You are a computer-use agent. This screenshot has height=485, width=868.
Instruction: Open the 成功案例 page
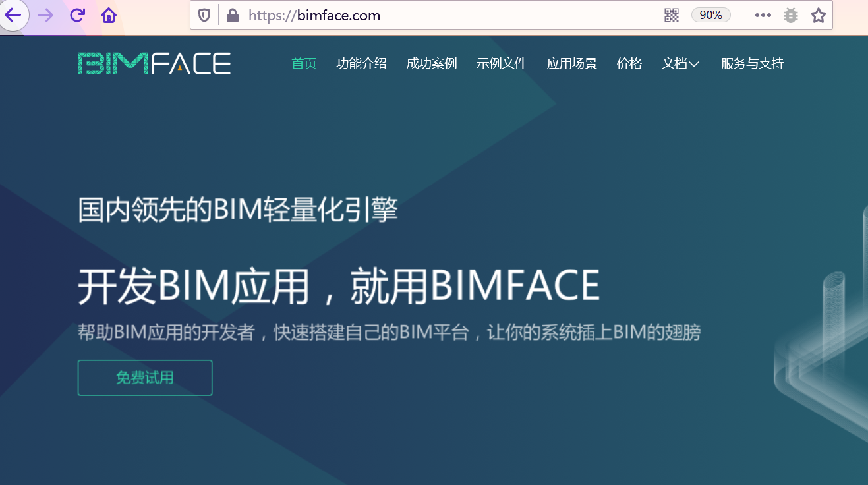432,63
